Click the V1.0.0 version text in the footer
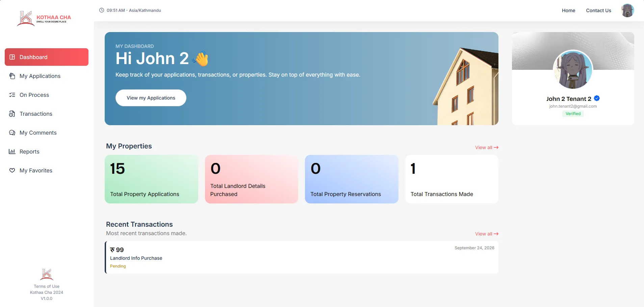This screenshot has width=644, height=307. click(47, 299)
